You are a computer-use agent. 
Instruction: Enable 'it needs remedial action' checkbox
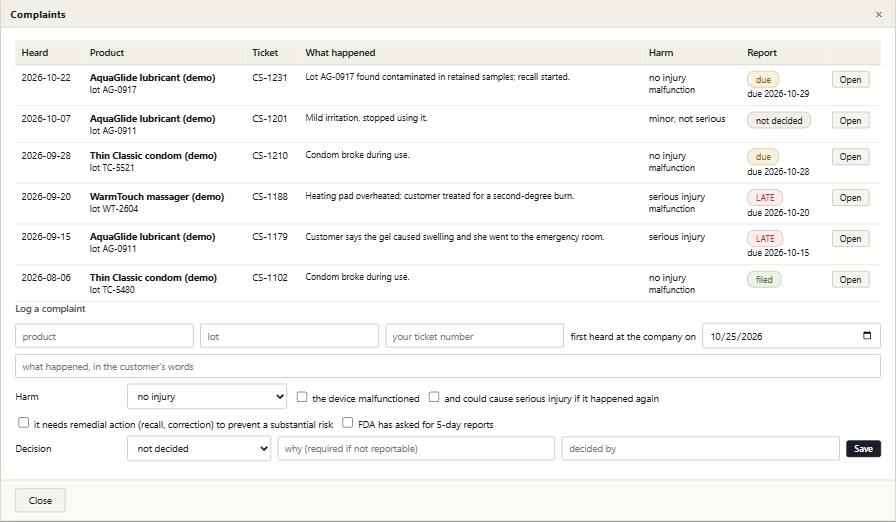23,423
